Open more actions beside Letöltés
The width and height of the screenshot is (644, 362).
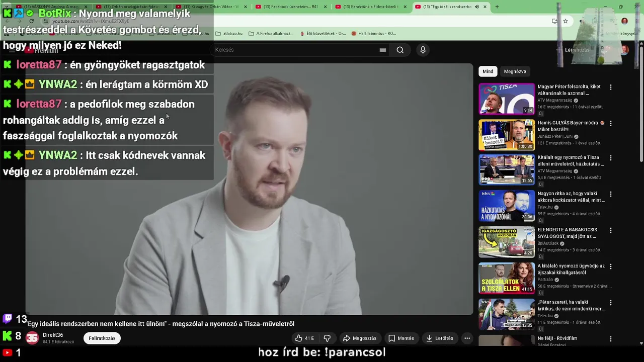click(x=467, y=338)
